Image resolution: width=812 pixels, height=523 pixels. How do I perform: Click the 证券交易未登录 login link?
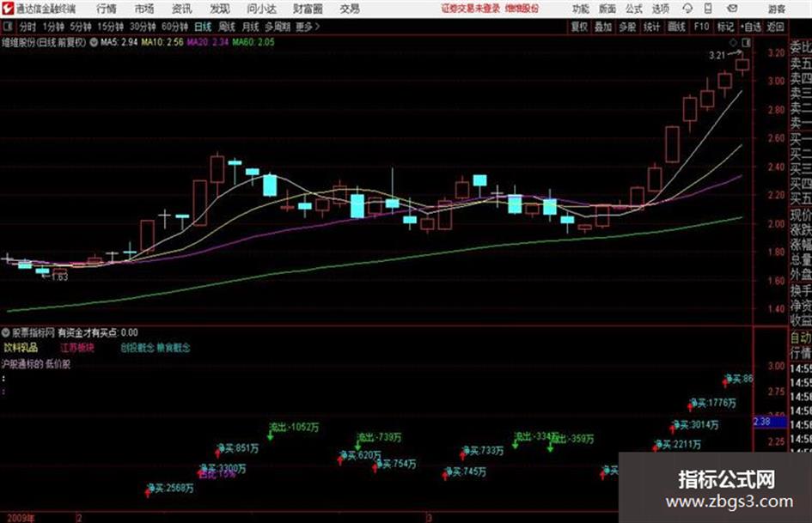pos(471,9)
